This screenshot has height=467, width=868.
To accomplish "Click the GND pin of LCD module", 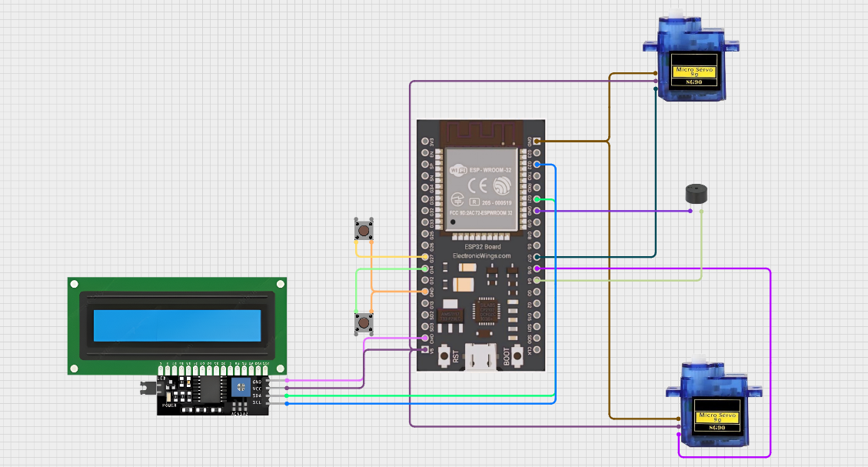I will click(x=268, y=382).
